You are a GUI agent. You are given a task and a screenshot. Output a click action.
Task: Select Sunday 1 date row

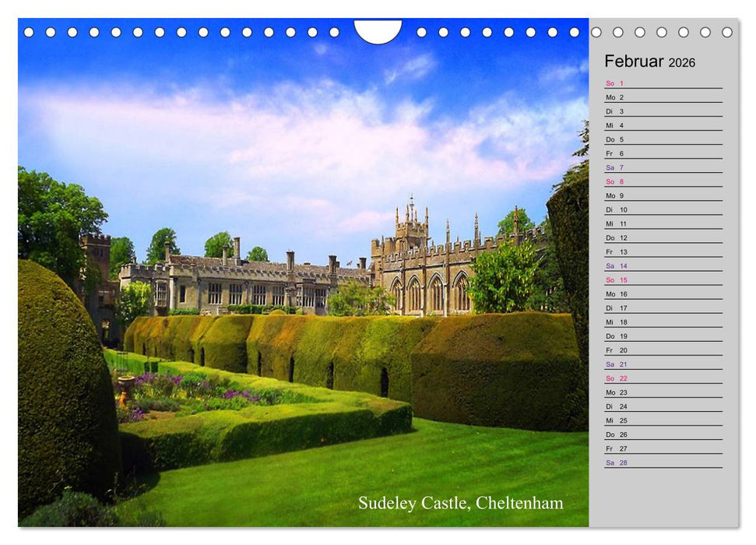point(663,83)
